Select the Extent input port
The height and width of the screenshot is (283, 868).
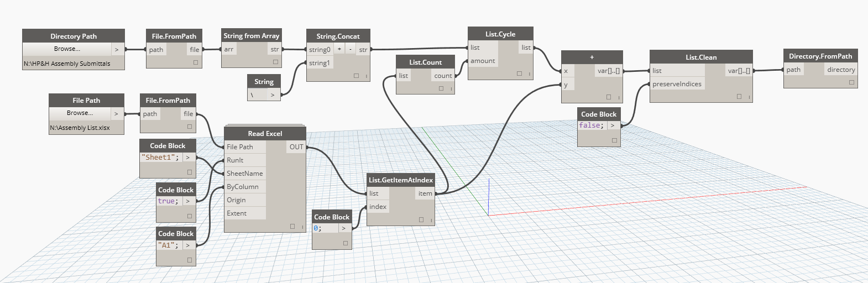[245, 213]
